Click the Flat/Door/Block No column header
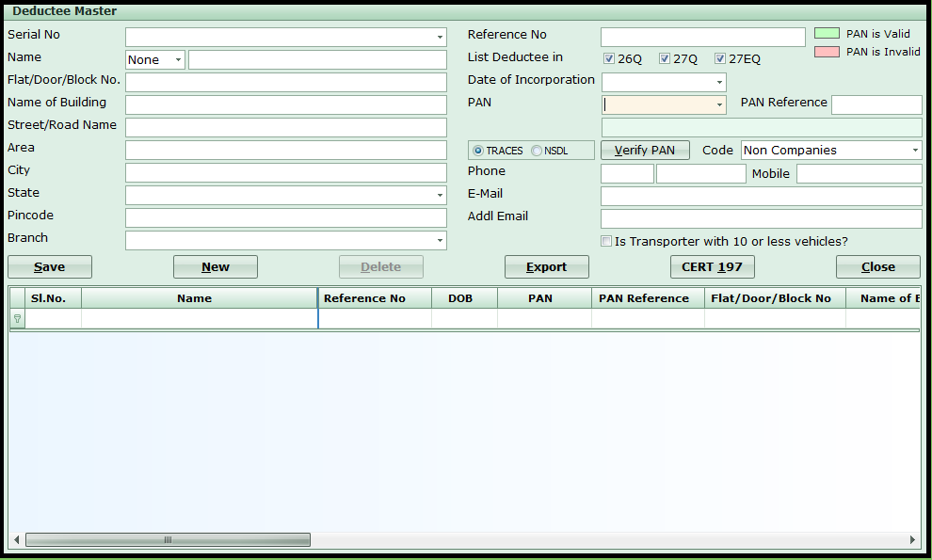This screenshot has height=560, width=932. pos(775,297)
